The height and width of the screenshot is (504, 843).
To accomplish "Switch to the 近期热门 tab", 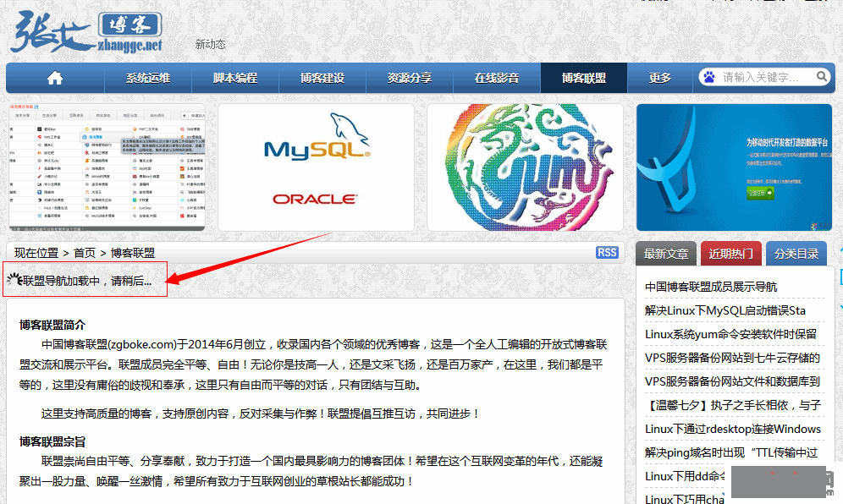I will coord(731,254).
